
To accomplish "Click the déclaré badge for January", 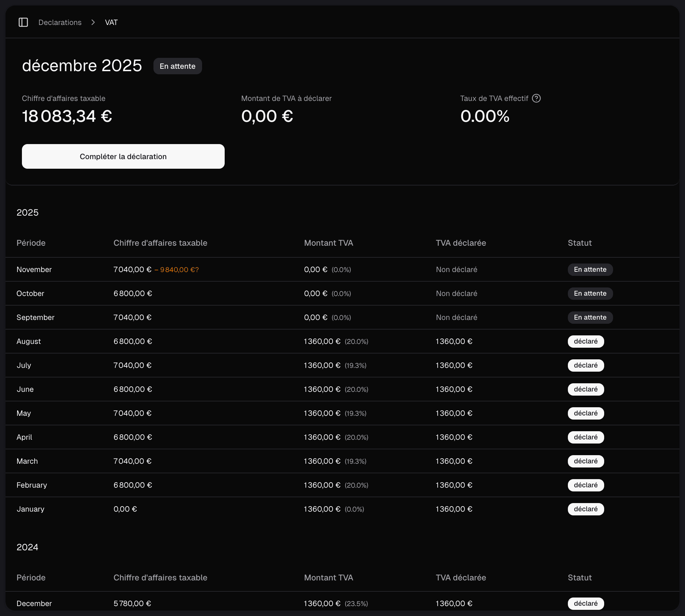I will (585, 509).
